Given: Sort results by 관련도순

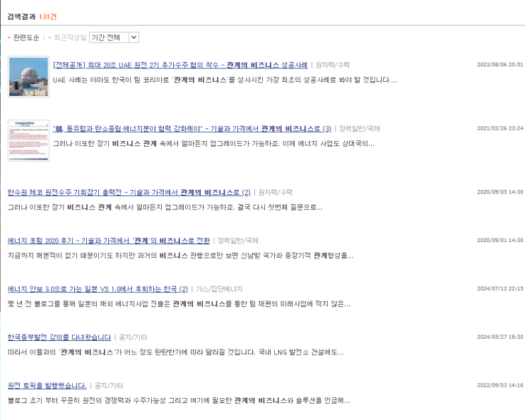Looking at the screenshot, I should (25, 37).
